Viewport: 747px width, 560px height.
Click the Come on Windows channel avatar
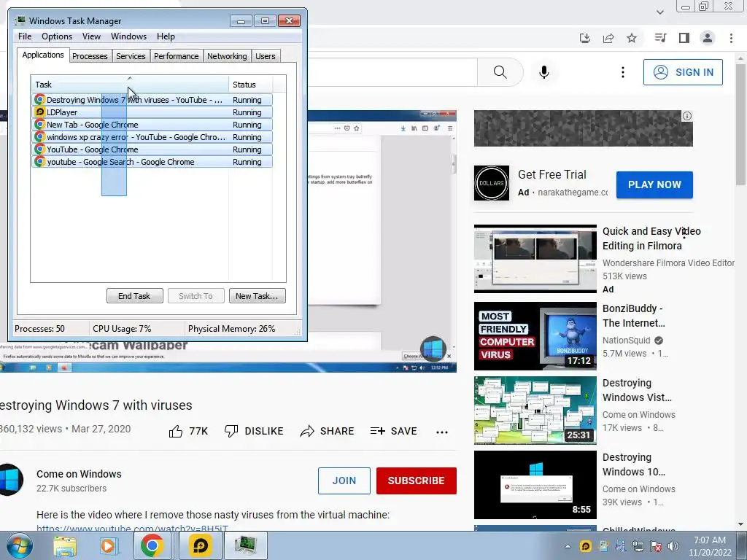tap(10, 480)
